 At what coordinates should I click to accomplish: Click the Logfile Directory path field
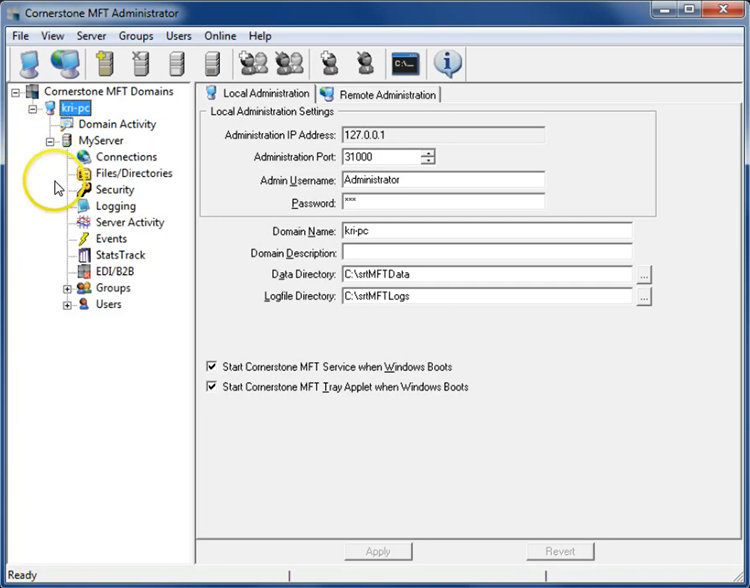[487, 296]
